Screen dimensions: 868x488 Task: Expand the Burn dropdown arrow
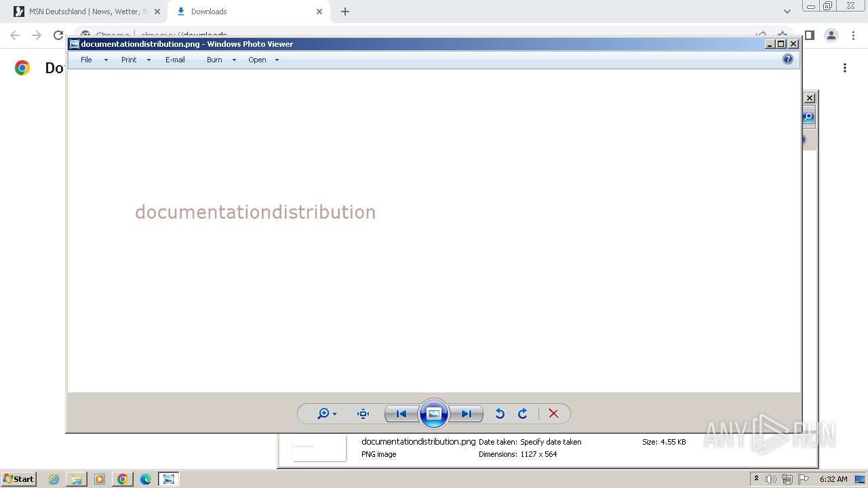pyautogui.click(x=234, y=60)
